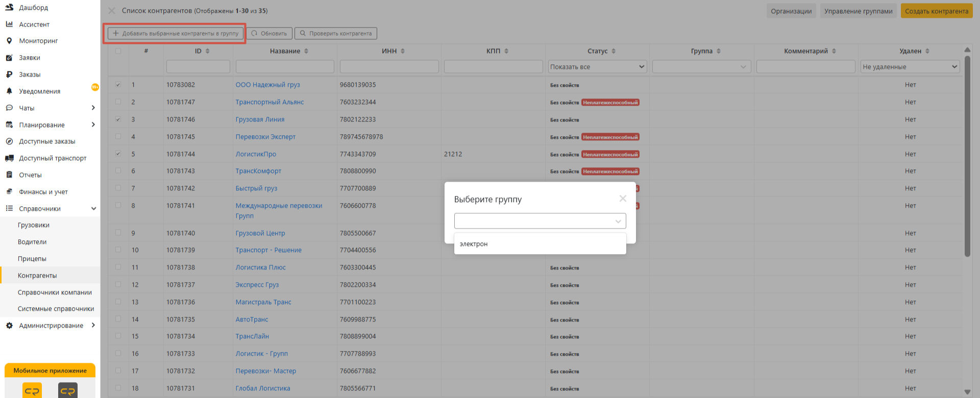This screenshot has height=398, width=980.
Task: Click the Создать контрагента button
Action: pyautogui.click(x=936, y=11)
